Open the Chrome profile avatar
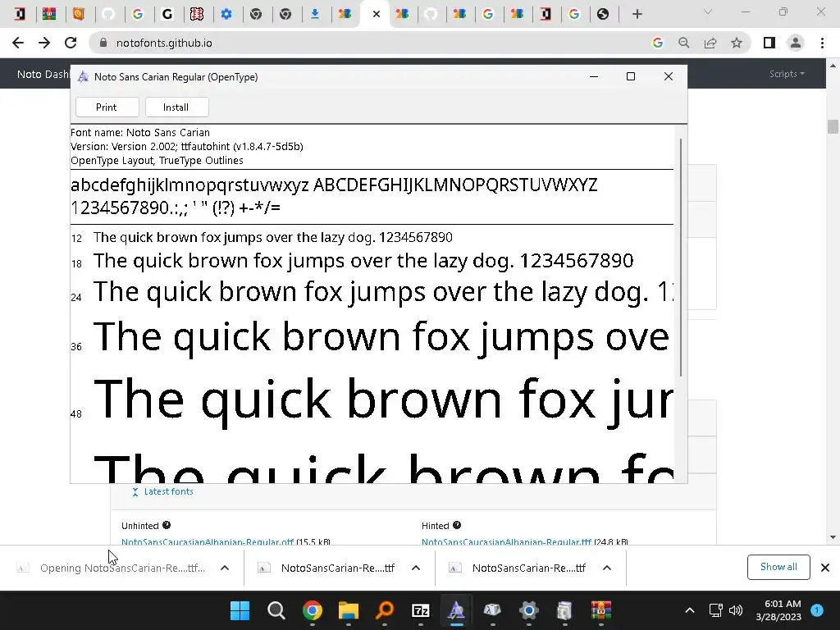 796,43
